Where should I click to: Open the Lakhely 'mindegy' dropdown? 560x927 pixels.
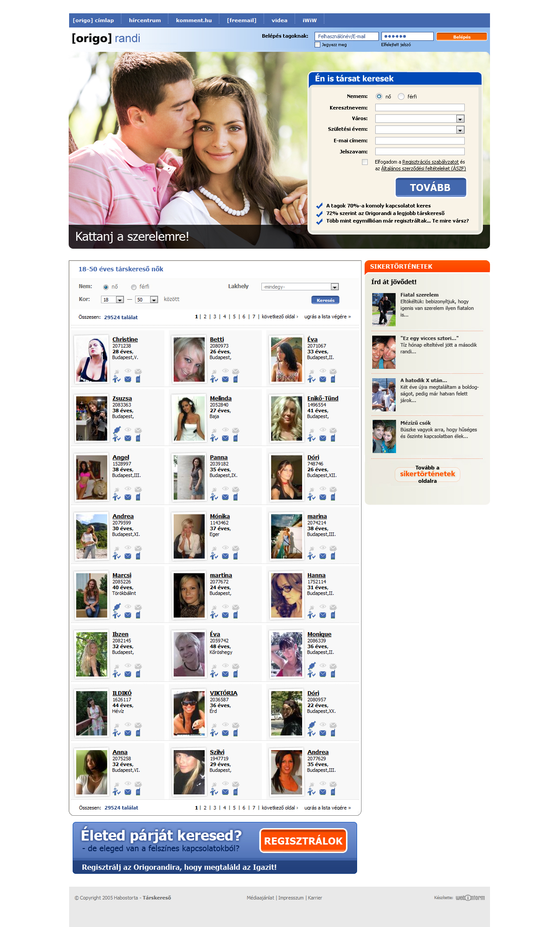point(334,287)
